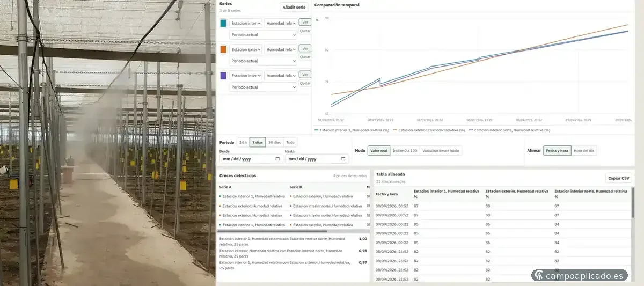Click the Añadir serie button
The width and height of the screenshot is (644, 286).
point(294,7)
